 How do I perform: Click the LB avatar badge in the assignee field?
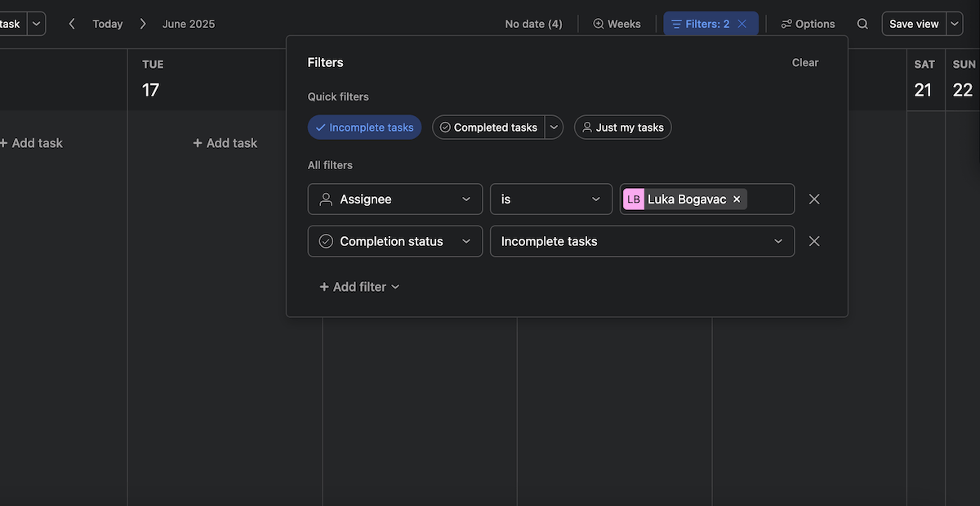[634, 199]
